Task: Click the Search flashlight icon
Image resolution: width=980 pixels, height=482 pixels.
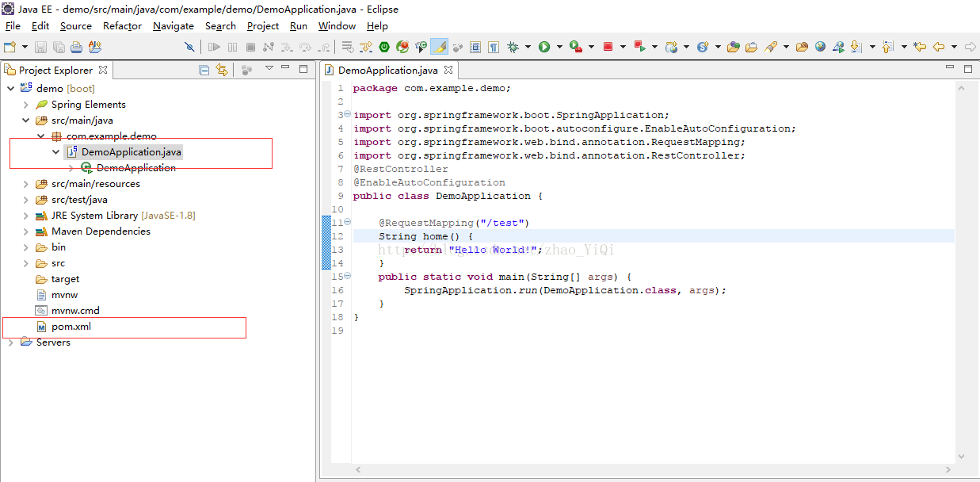Action: click(x=771, y=47)
